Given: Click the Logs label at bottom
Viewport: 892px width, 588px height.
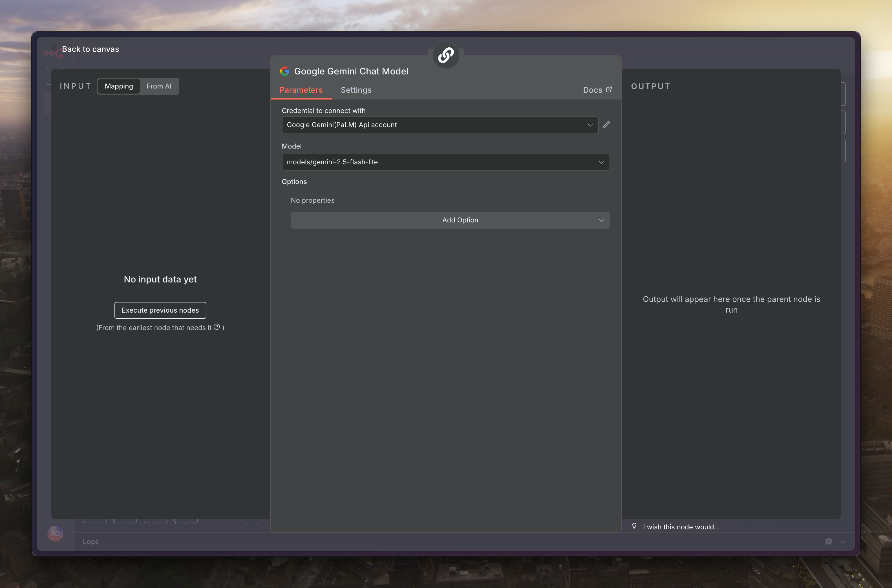Looking at the screenshot, I should pos(91,541).
